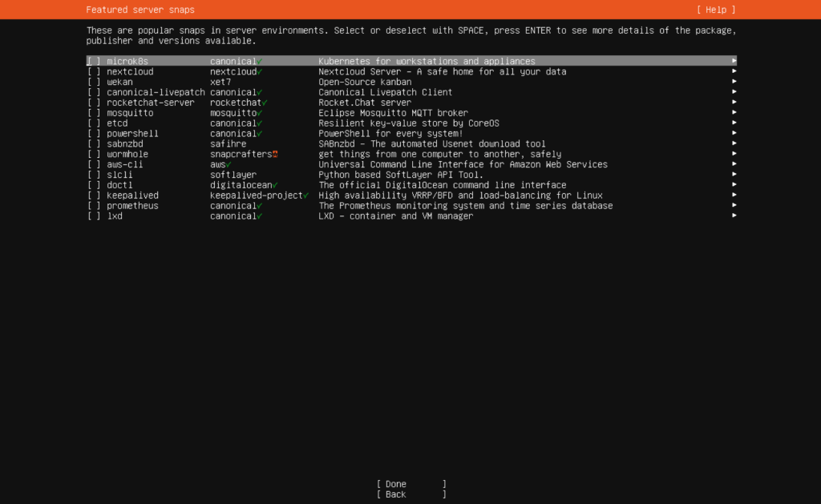Screen dimensions: 821x504
Task: Click the verified checkmark next to nextcloud publisher
Action: [260, 72]
